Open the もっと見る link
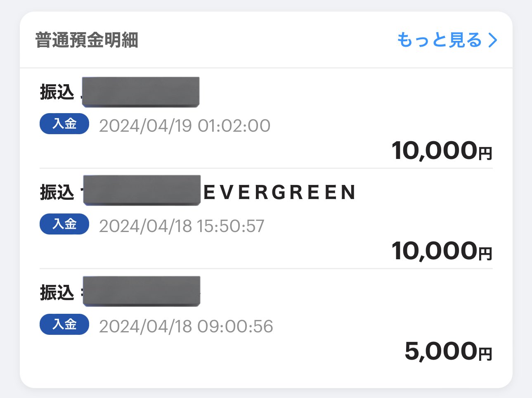 pos(447,40)
